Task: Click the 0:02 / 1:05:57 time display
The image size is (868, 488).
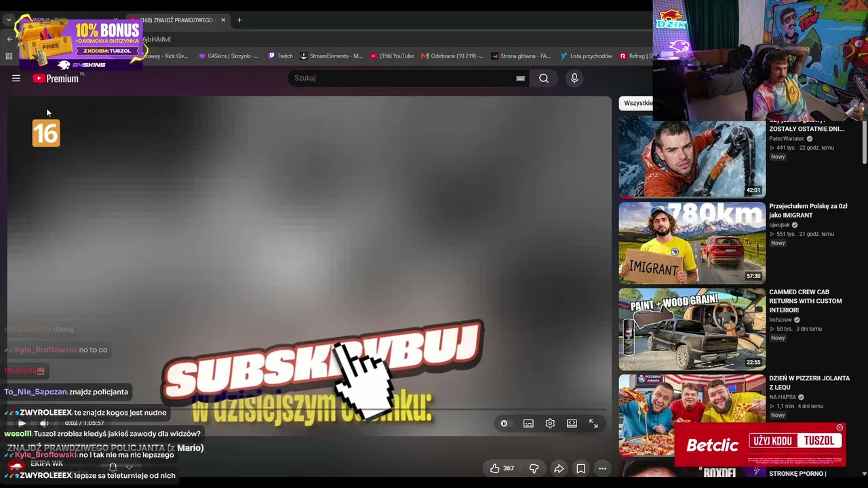Action: pos(84,423)
